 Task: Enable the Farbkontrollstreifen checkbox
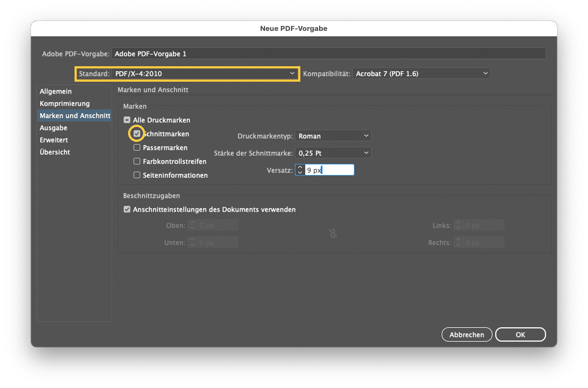point(137,162)
